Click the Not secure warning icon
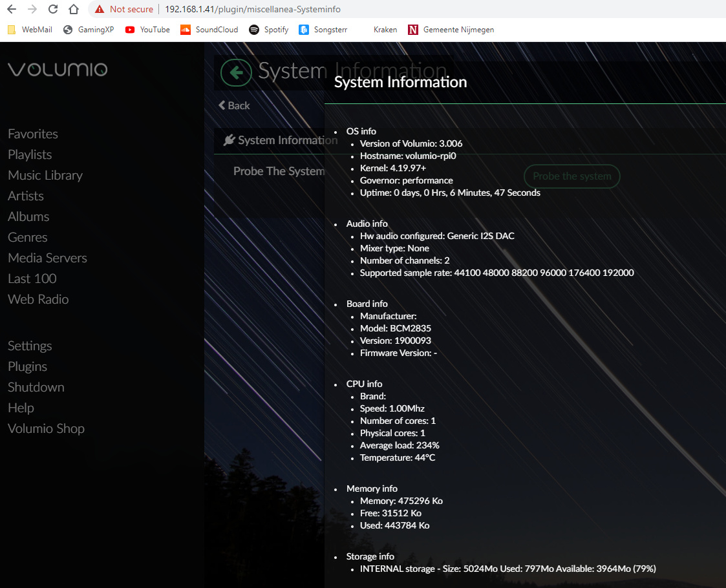The width and height of the screenshot is (726, 588). click(x=100, y=9)
